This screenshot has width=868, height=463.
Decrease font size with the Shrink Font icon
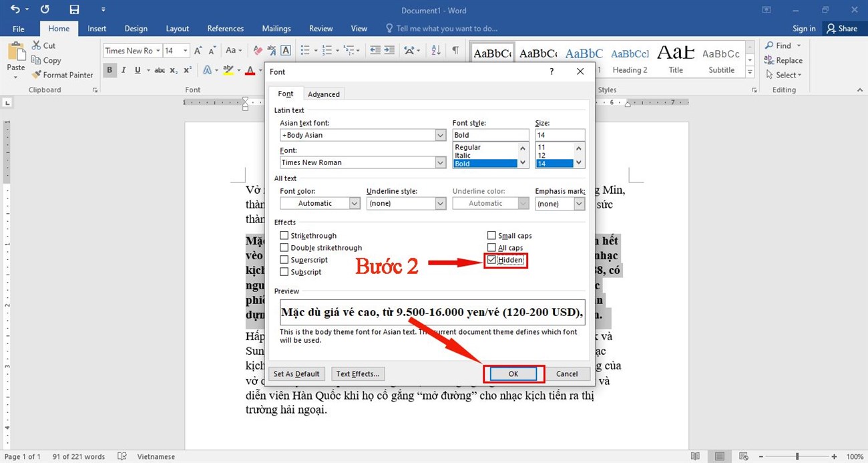point(214,50)
